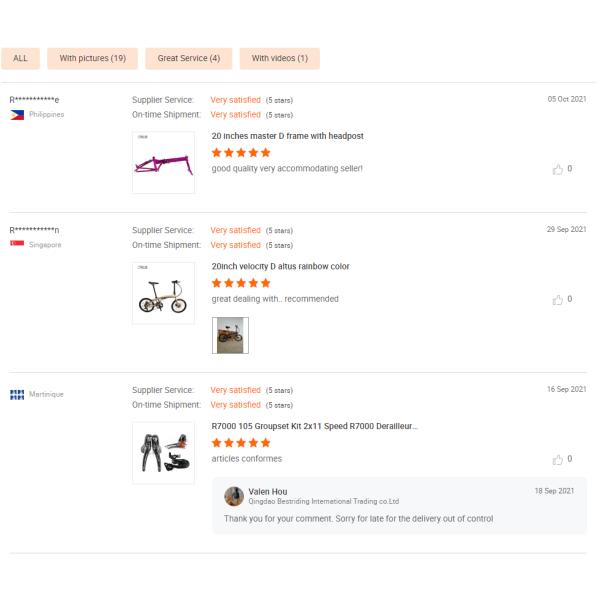Screen dimensions: 600x600
Task: Enlarge the buyer's uploaded bike photo
Action: pos(230,335)
